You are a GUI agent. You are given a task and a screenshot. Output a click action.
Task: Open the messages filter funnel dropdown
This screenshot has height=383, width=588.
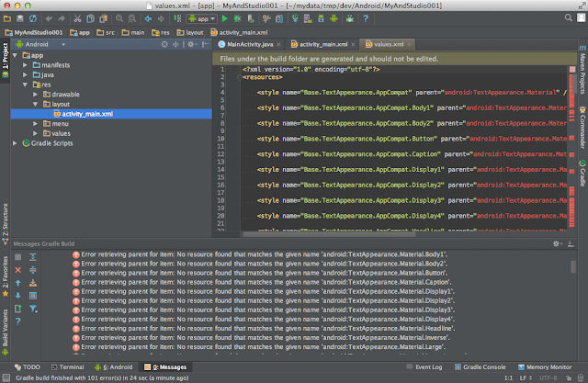point(33,309)
